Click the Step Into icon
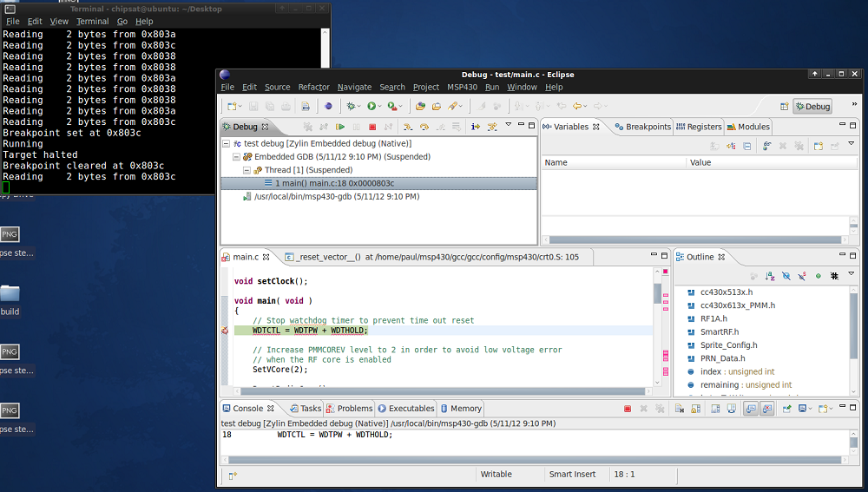The image size is (868, 492). [408, 127]
